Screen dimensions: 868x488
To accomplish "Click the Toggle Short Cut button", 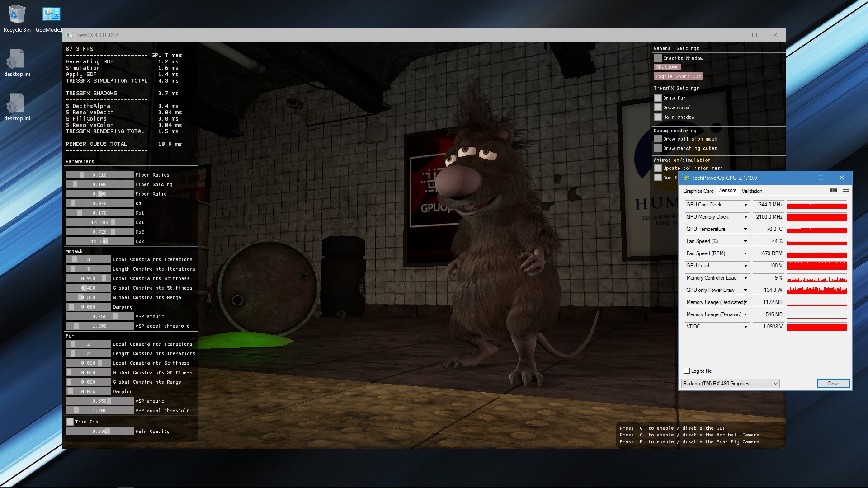I will click(x=678, y=76).
